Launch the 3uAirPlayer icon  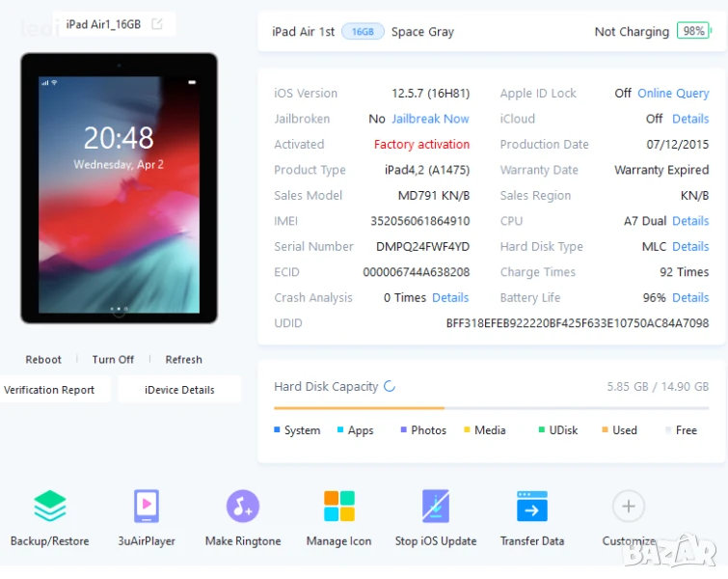tap(147, 507)
